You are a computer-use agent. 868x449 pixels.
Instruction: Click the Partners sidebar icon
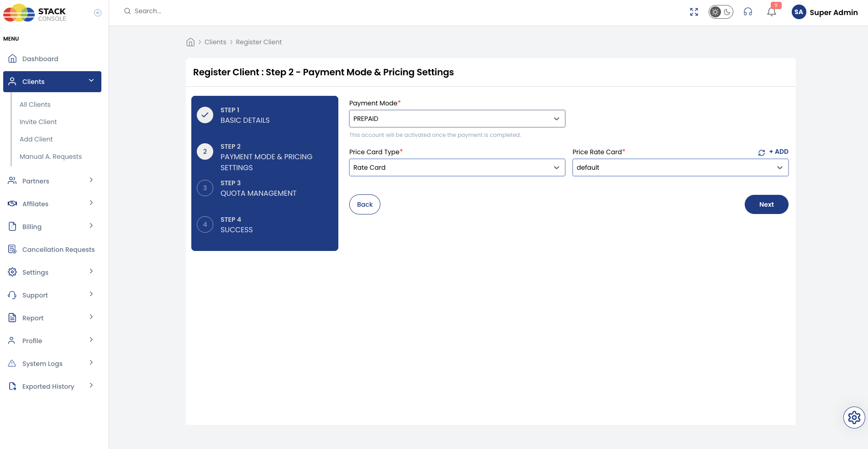pyautogui.click(x=12, y=181)
